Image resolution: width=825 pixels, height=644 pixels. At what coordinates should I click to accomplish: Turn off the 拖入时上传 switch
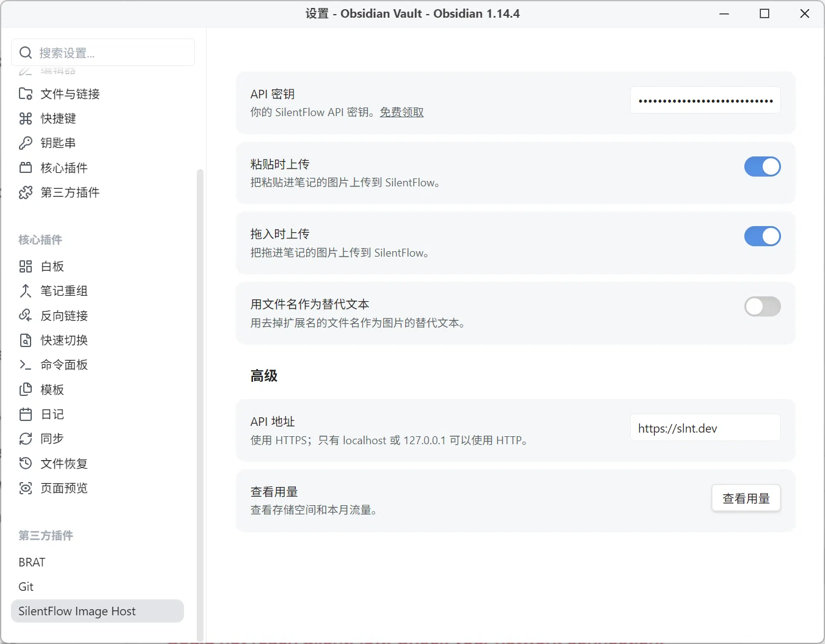click(x=762, y=236)
